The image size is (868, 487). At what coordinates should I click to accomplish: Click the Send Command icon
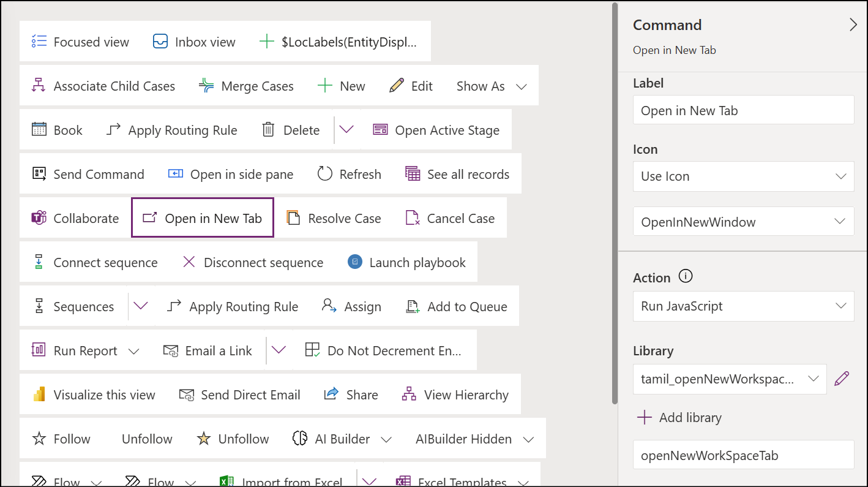[39, 174]
